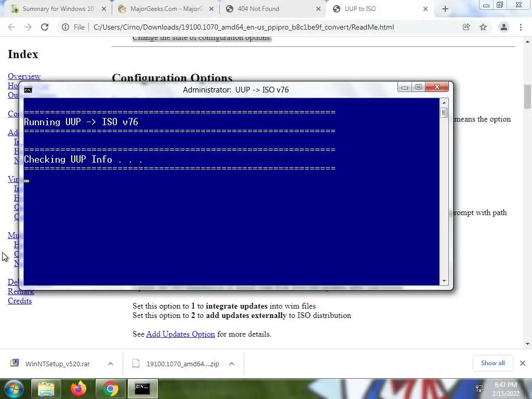
Task: Maximize the UUP -> ISO console window
Action: 418,87
